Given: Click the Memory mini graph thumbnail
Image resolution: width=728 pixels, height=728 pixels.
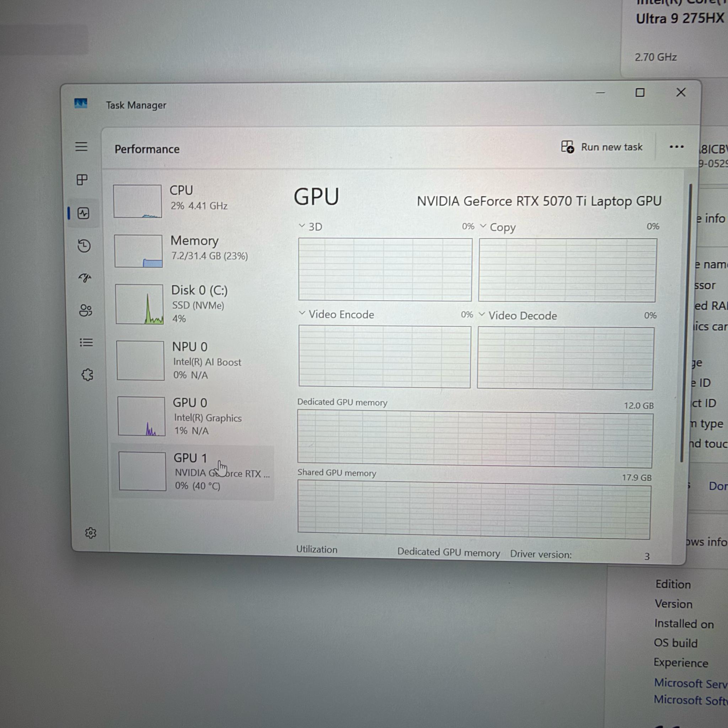Looking at the screenshot, I should 138,251.
